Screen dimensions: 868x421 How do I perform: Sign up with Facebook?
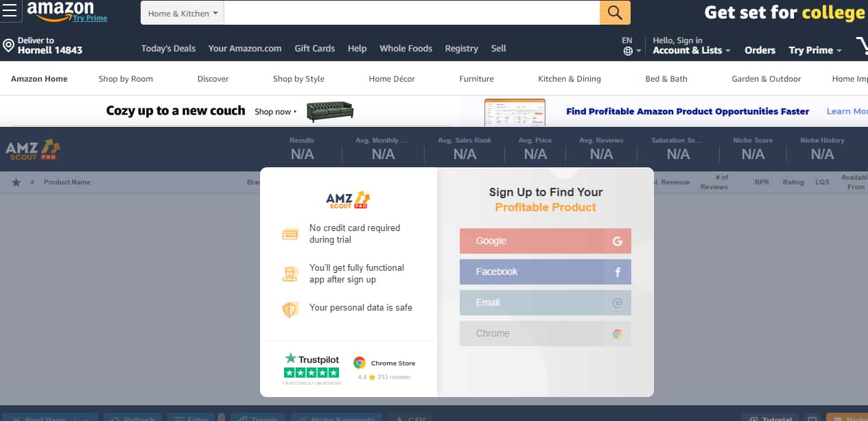[546, 272]
